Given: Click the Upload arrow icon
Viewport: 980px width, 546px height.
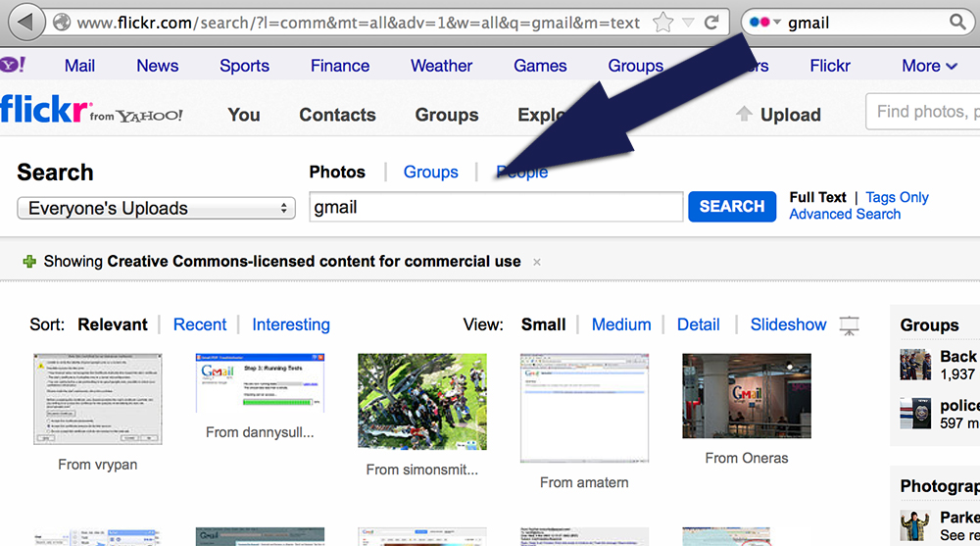Looking at the screenshot, I should pyautogui.click(x=744, y=114).
